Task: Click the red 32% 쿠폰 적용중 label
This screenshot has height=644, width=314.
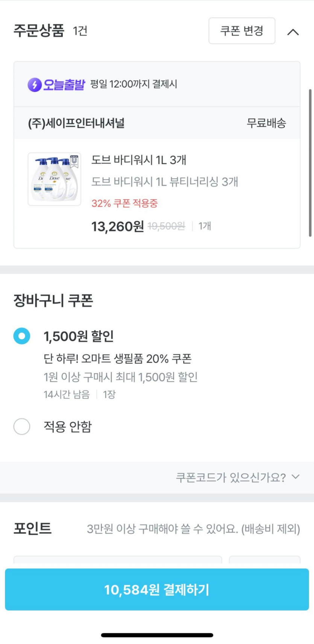Action: click(x=124, y=203)
